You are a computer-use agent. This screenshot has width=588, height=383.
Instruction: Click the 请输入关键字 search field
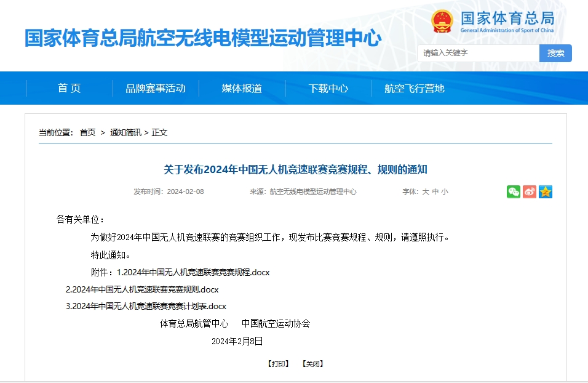[x=479, y=53]
